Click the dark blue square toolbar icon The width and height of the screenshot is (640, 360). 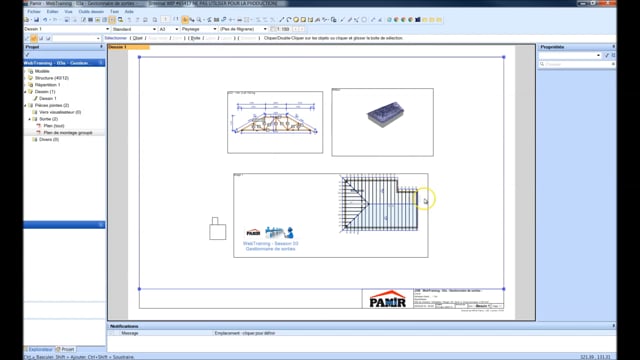pyautogui.click(x=418, y=20)
